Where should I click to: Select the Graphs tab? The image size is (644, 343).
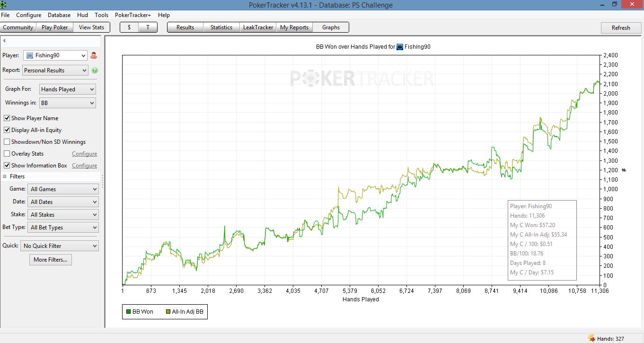(x=331, y=27)
